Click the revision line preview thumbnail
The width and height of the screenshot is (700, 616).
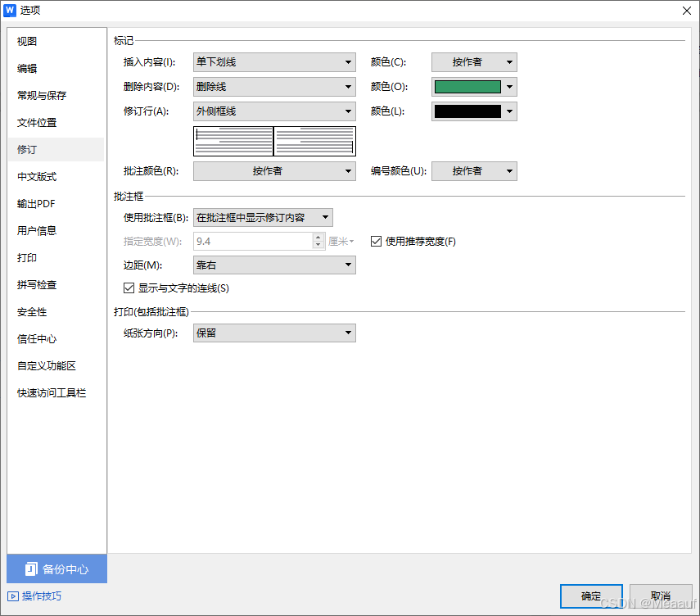tap(274, 141)
